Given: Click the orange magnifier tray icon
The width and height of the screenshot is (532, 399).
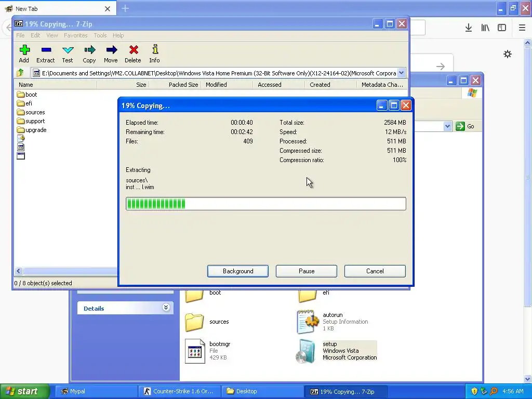Looking at the screenshot, I should (494, 391).
